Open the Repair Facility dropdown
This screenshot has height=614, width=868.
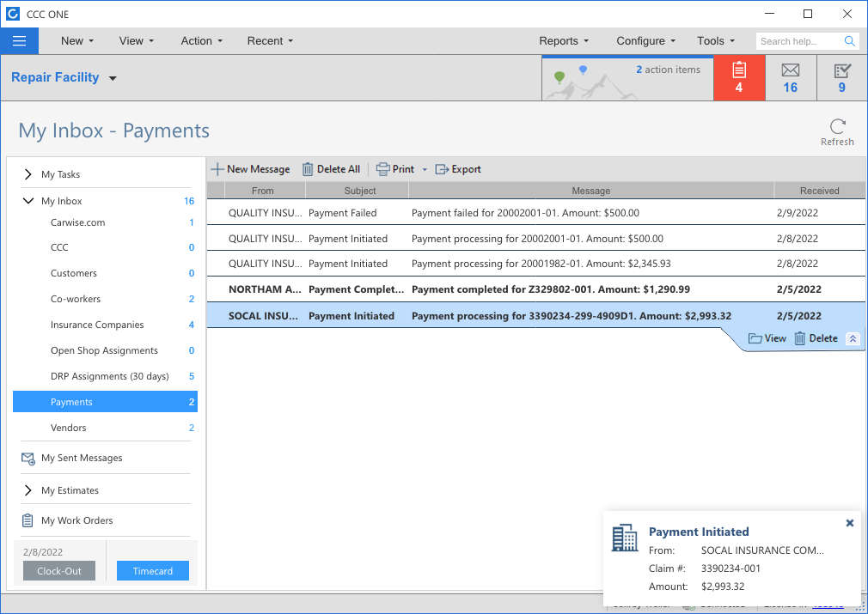[113, 79]
